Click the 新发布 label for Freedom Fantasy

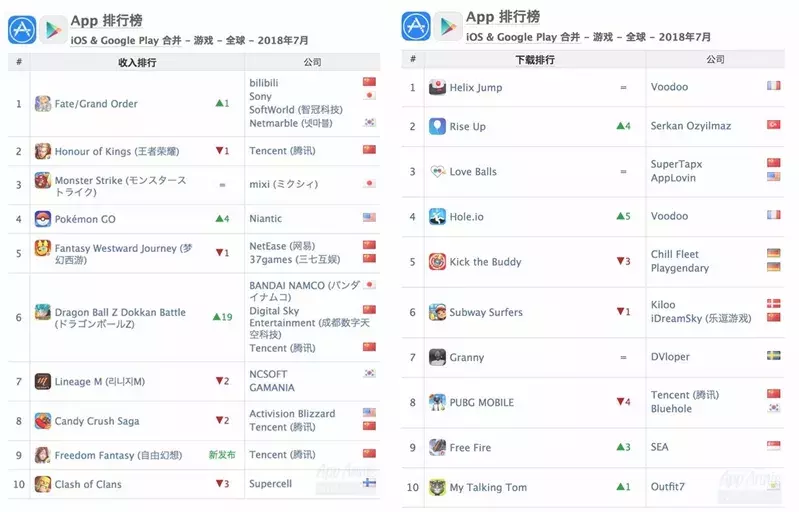coord(222,454)
